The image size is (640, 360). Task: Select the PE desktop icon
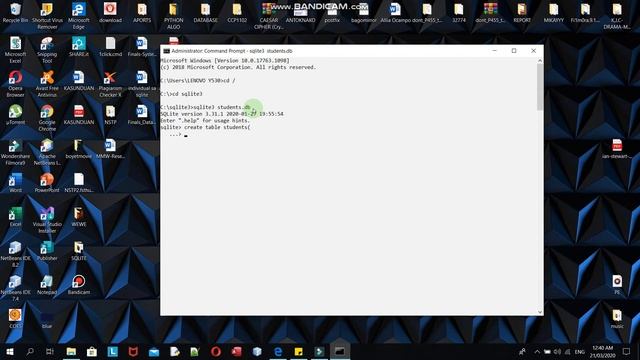pos(617,284)
